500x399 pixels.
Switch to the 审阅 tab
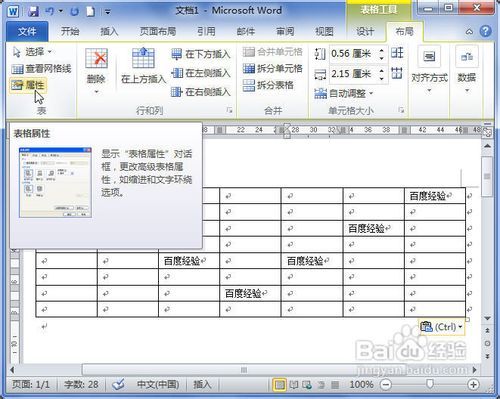[x=285, y=31]
